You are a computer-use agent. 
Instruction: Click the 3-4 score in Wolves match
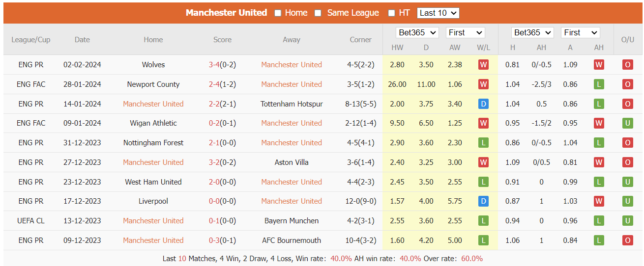tap(214, 65)
